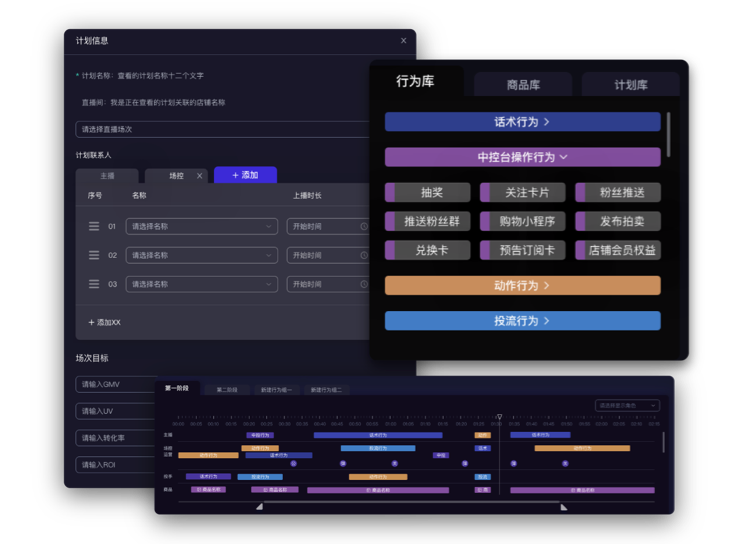This screenshot has width=752, height=546.
Task: Click the right range handle below the timeline
Action: (563, 506)
